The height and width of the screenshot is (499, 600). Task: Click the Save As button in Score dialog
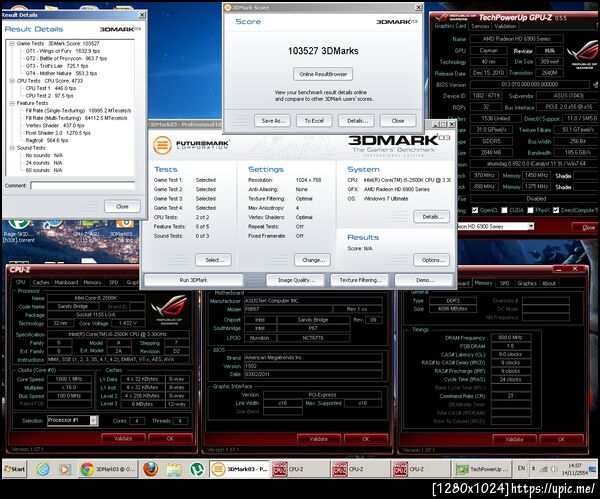coord(272,121)
